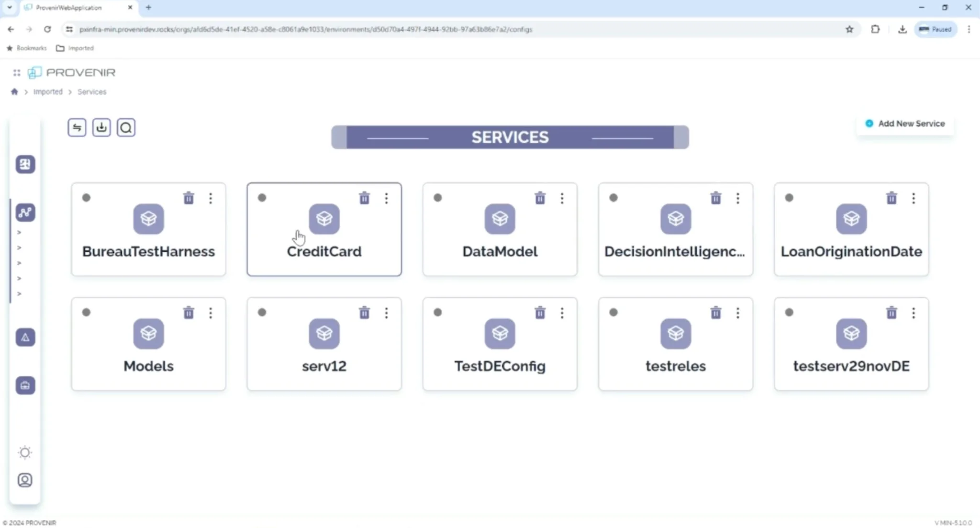Expand first chevron in left sidebar
This screenshot has height=528, width=980.
tap(19, 233)
